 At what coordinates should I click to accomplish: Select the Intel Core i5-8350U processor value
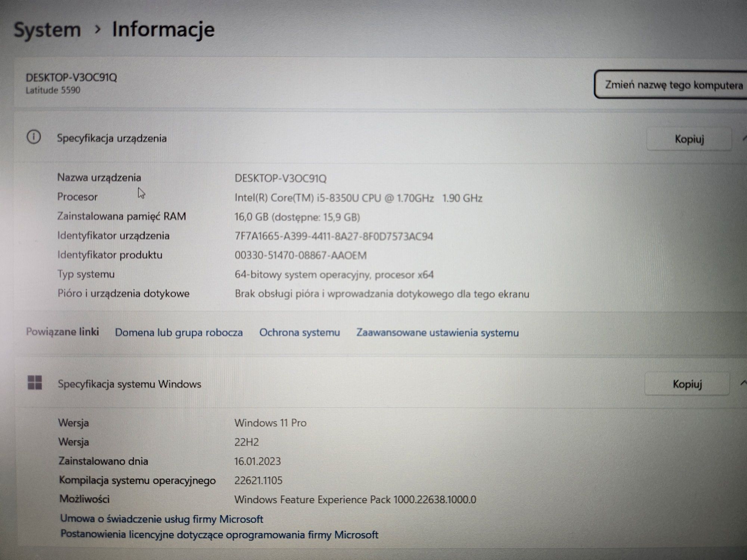tap(358, 198)
